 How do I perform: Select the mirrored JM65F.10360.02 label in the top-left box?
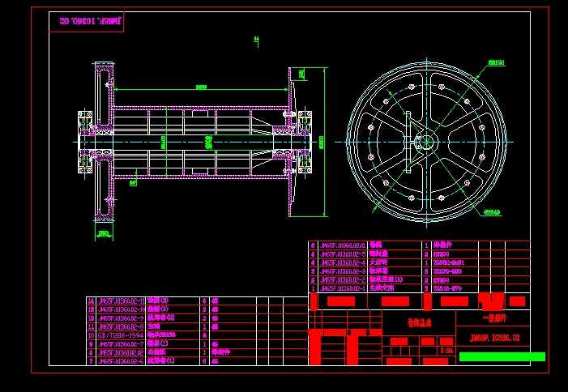(x=91, y=21)
